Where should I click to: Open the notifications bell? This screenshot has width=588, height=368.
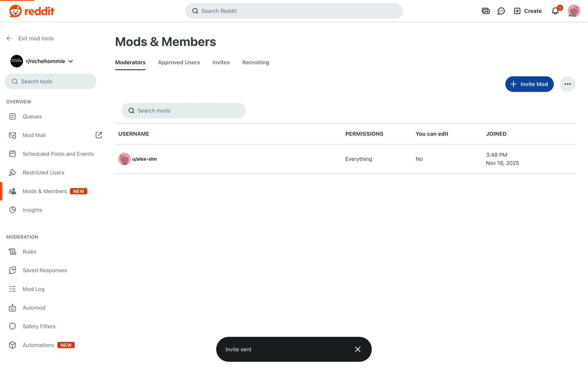555,11
